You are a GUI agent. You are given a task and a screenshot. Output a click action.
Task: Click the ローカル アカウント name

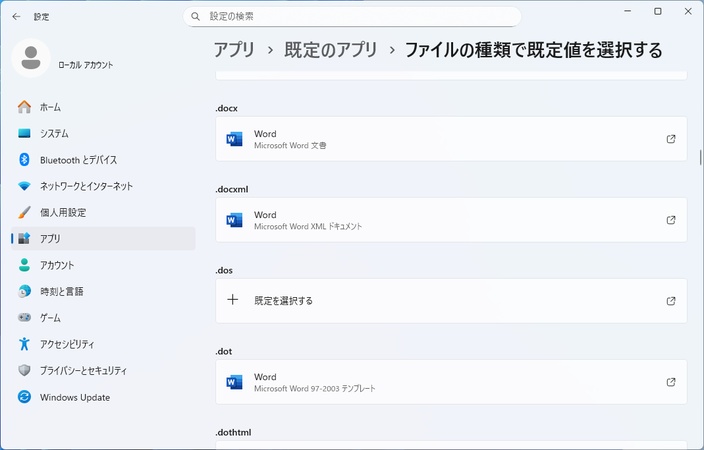(x=86, y=65)
